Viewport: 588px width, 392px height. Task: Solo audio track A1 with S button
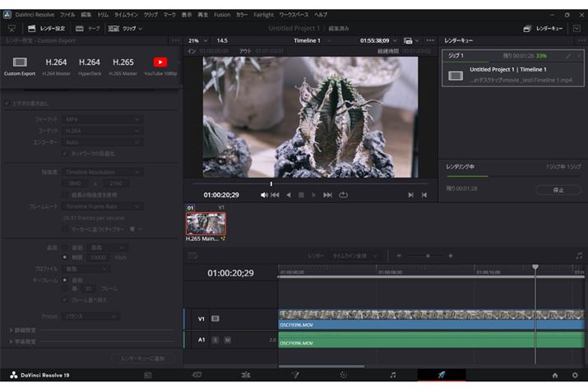click(x=215, y=339)
